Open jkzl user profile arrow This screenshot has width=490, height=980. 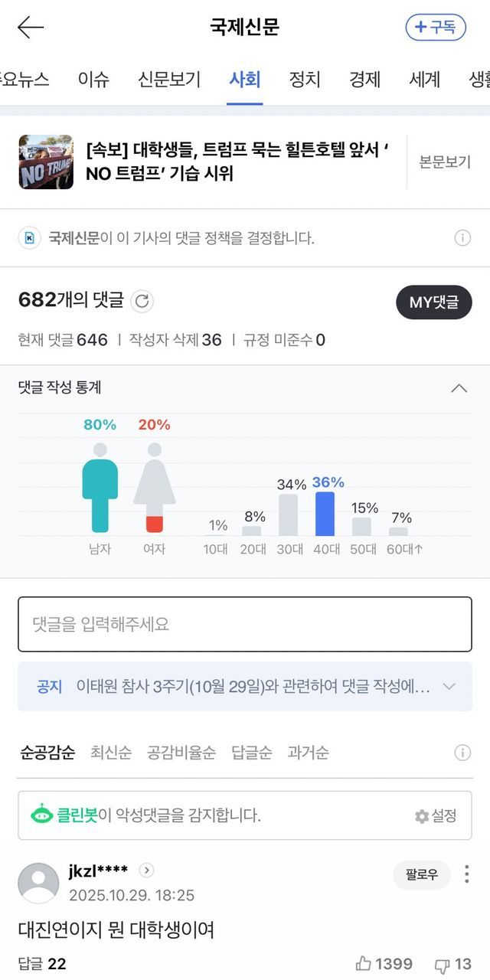[x=146, y=871]
